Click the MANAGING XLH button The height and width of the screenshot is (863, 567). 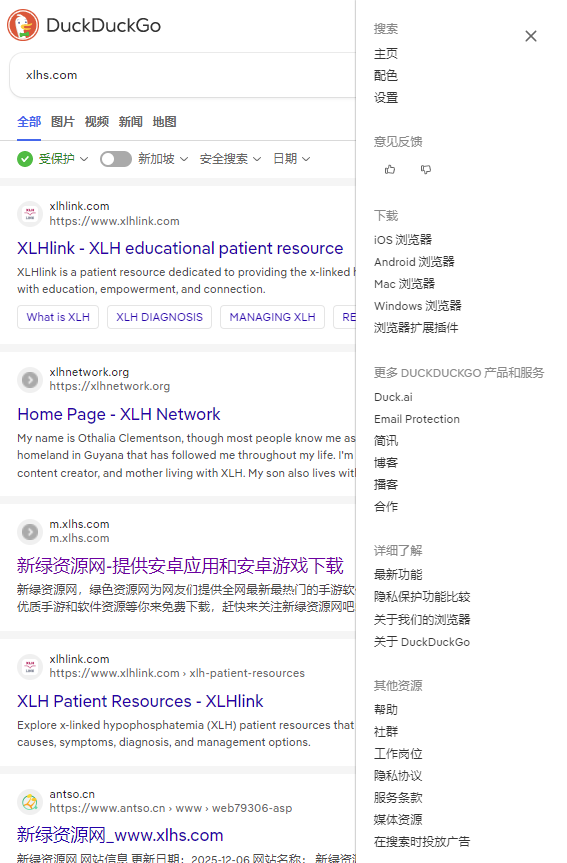coord(272,317)
